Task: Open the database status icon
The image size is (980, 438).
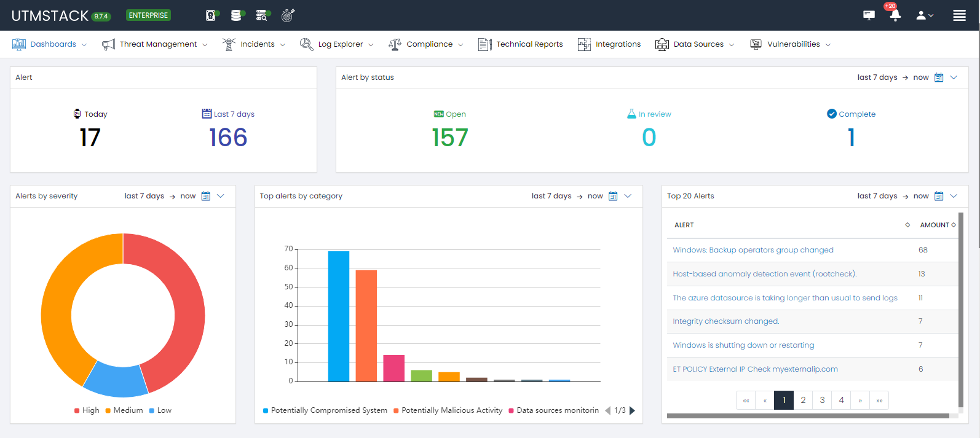Action: pyautogui.click(x=237, y=15)
